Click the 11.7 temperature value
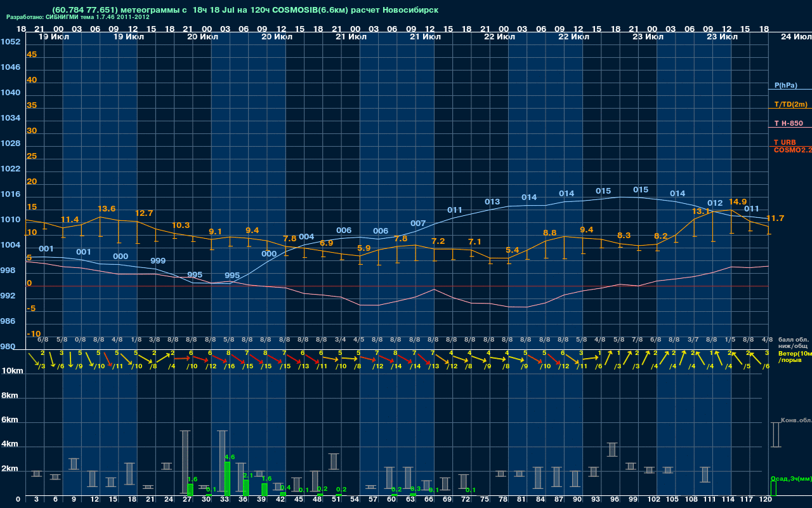The height and width of the screenshot is (508, 812). (775, 218)
